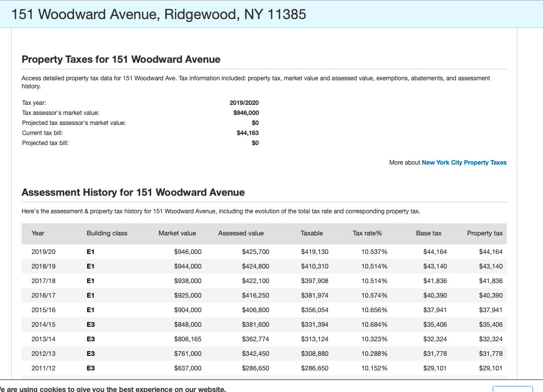Image resolution: width=543 pixels, height=392 pixels.
Task: Click the $806,165 market value cell
Action: (x=187, y=339)
